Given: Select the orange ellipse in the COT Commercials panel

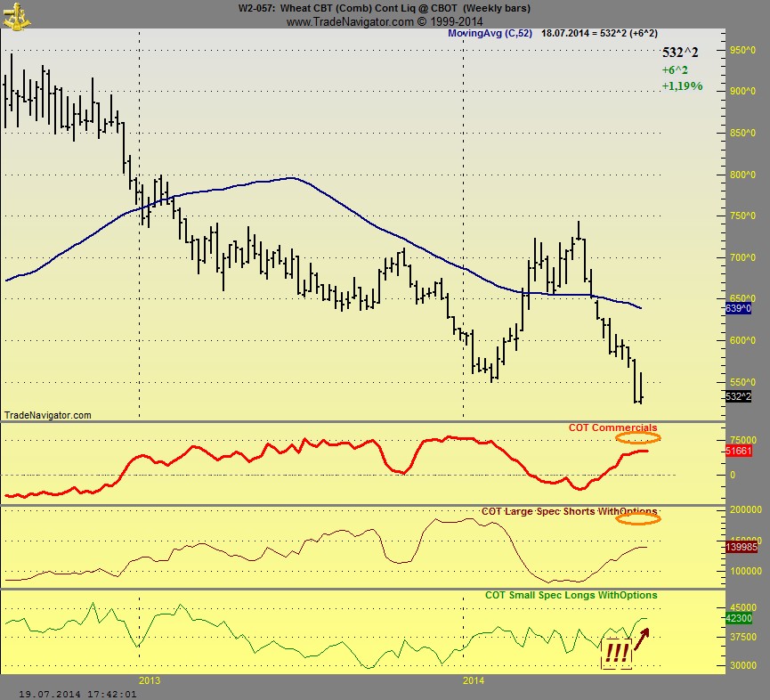Looking at the screenshot, I should [639, 437].
